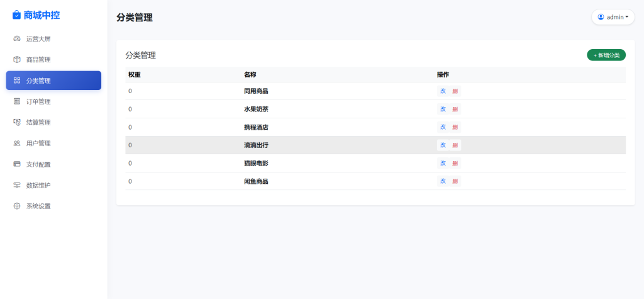Click the 商品管理 box icon
The image size is (644, 299).
17,60
